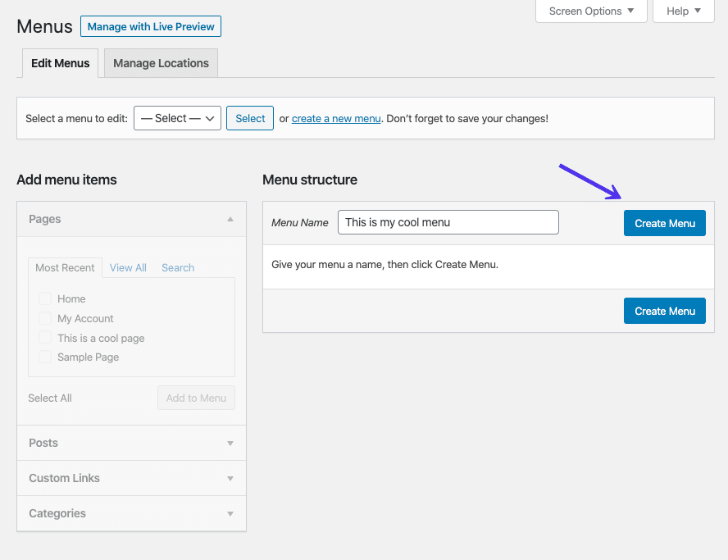Switch to View All pages tab

[x=128, y=267]
